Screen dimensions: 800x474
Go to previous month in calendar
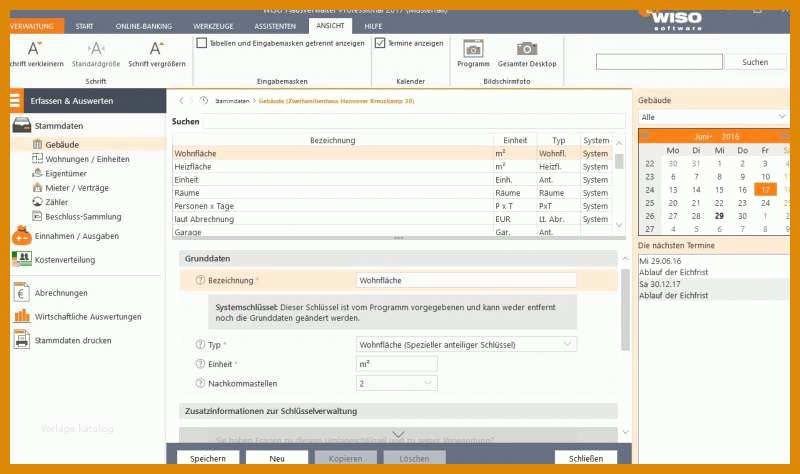coord(646,136)
